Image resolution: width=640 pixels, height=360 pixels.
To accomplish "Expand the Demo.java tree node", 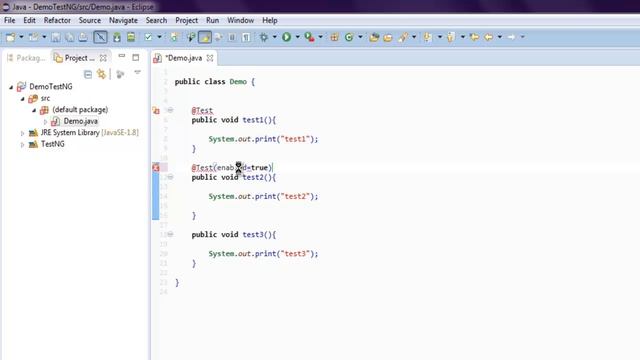I will pos(45,122).
